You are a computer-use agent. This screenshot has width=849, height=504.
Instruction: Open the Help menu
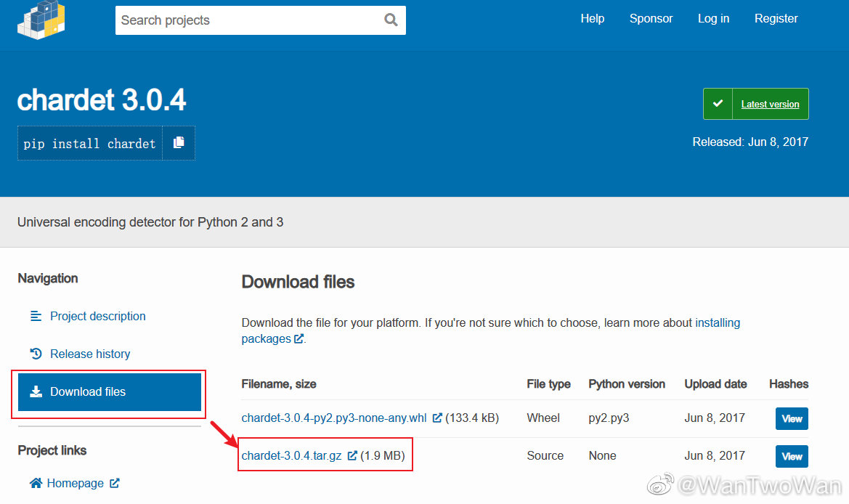click(x=592, y=19)
